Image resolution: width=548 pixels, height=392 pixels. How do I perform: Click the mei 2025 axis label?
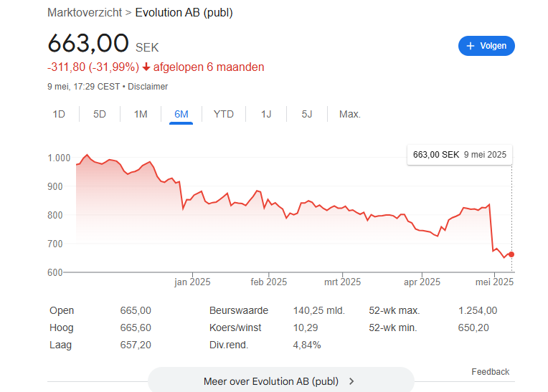click(494, 282)
